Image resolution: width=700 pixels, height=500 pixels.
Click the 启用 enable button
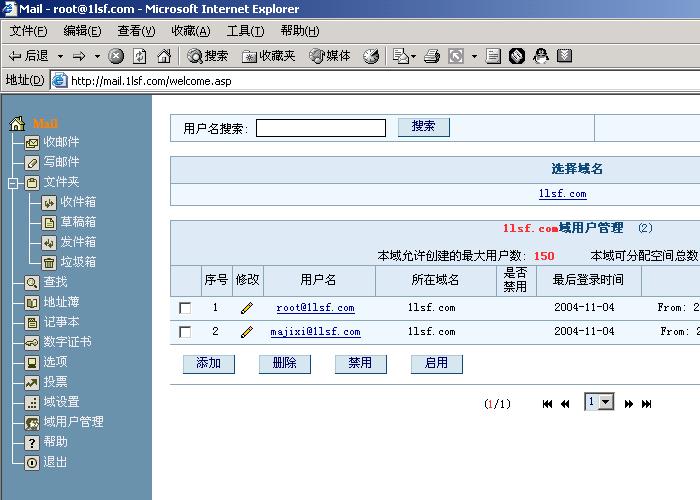point(436,364)
